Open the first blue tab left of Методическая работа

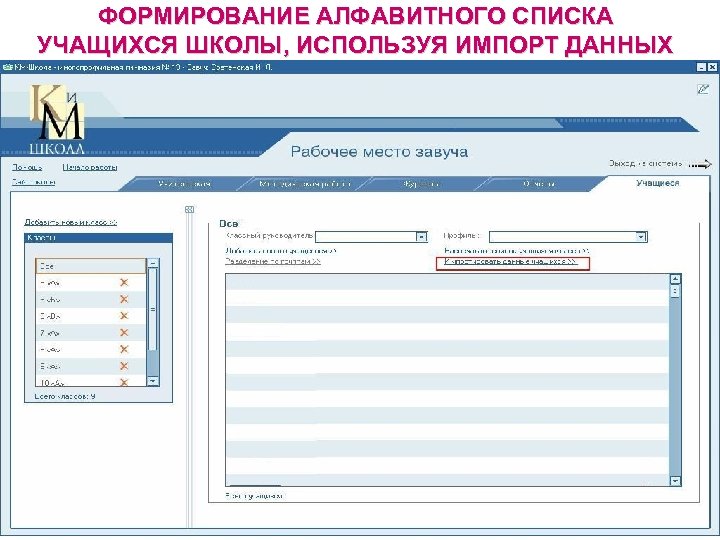184,184
